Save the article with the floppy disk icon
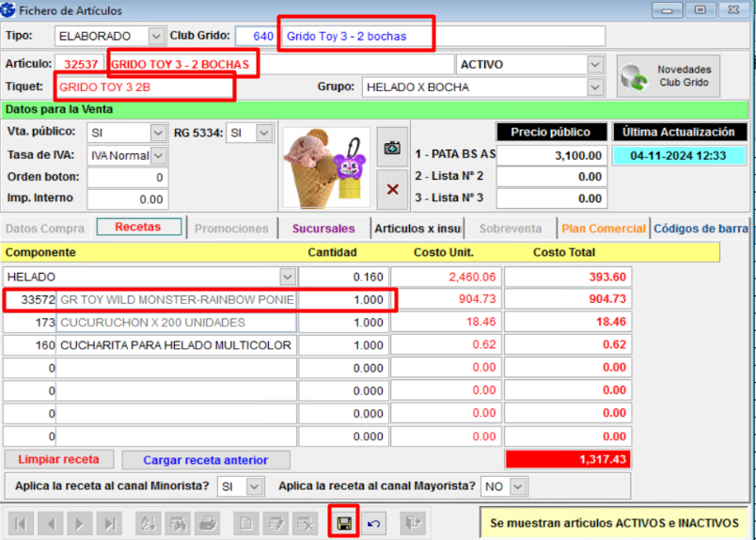 point(344,523)
